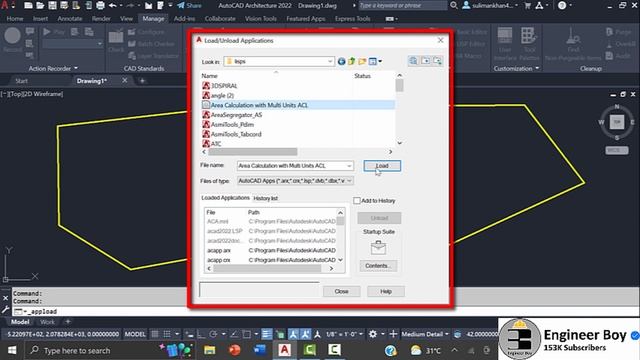
Task: Toggle lineweight display in status bar
Action: (267, 334)
